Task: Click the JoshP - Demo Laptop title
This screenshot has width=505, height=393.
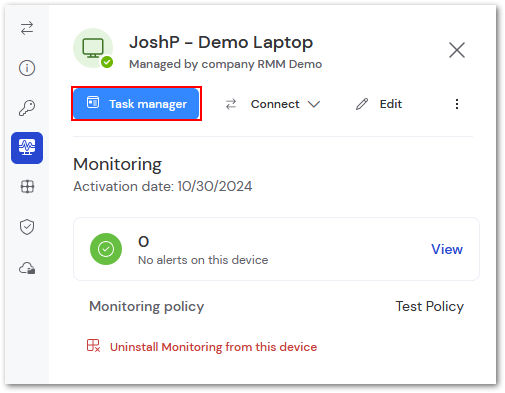Action: click(221, 42)
